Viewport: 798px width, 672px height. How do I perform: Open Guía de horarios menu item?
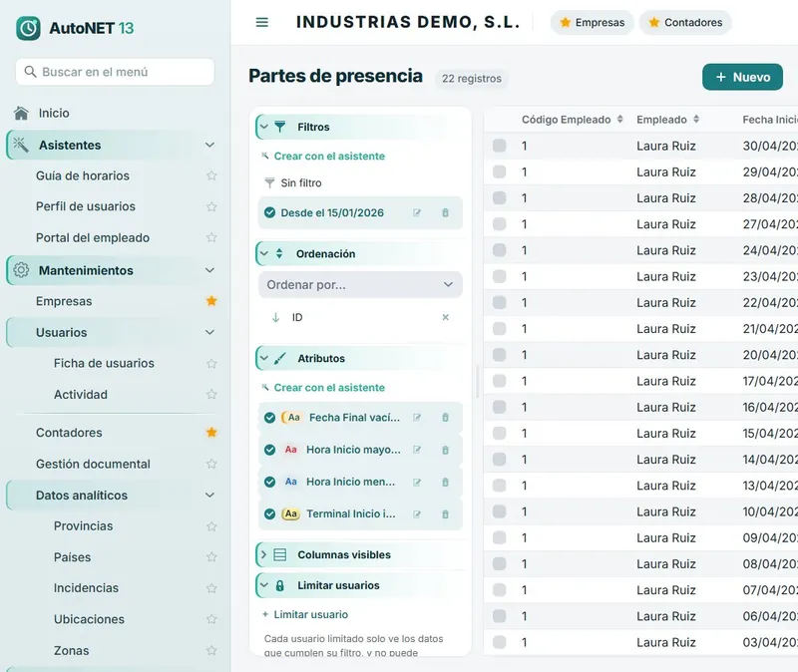click(x=83, y=175)
